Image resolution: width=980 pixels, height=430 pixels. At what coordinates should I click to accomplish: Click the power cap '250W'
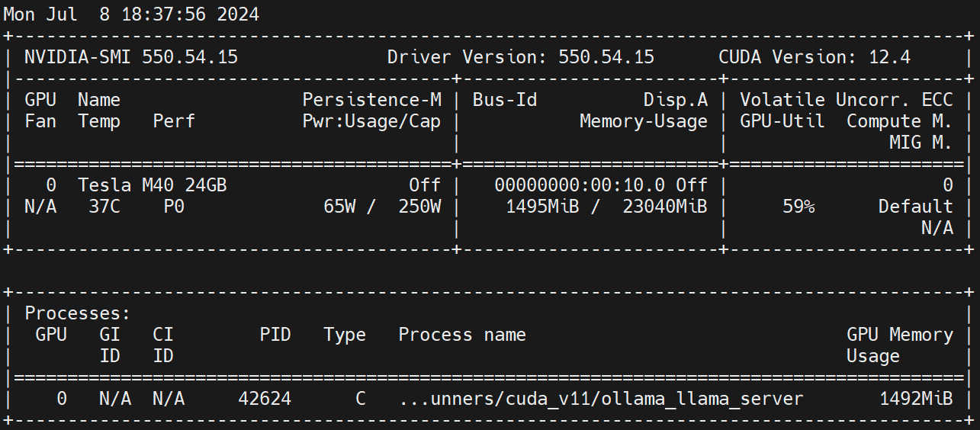[420, 207]
